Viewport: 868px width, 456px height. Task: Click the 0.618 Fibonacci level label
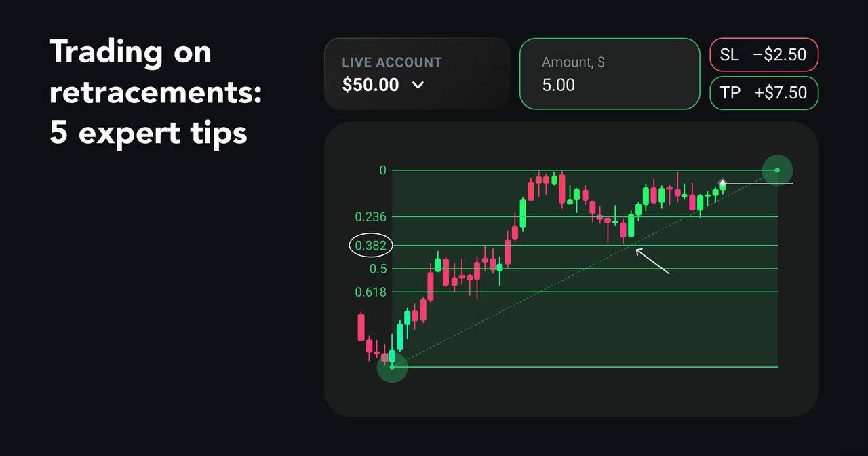click(x=371, y=292)
